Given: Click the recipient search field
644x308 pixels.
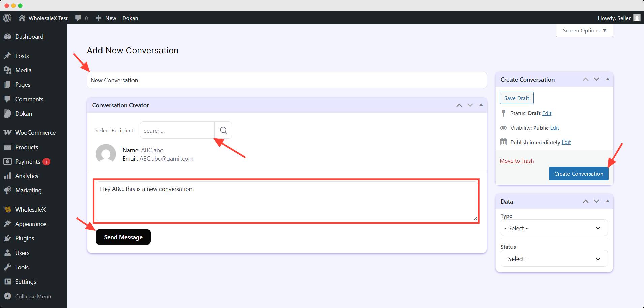Looking at the screenshot, I should (x=177, y=130).
